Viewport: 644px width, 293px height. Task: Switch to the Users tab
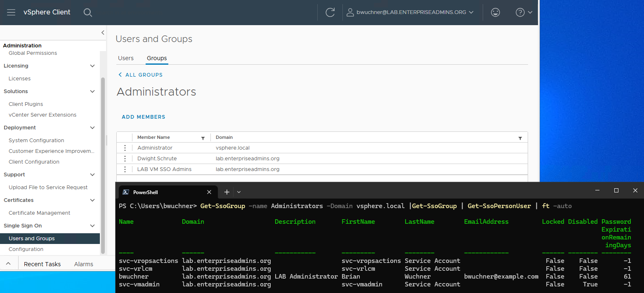[126, 58]
